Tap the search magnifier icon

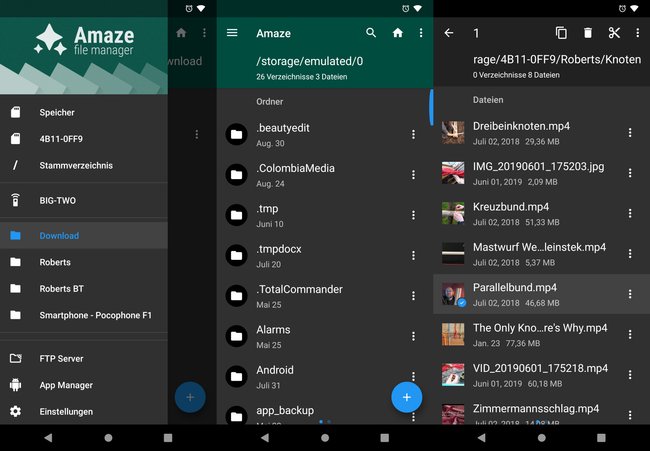tap(371, 33)
